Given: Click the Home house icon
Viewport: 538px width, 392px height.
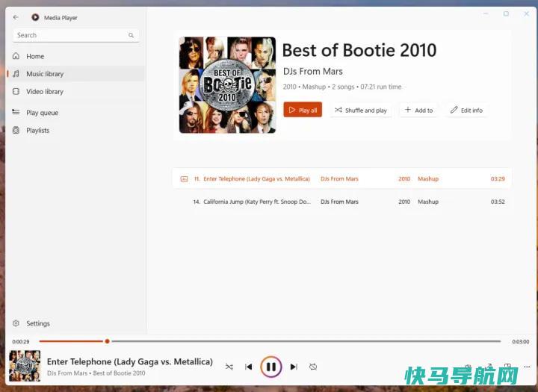Looking at the screenshot, I should [x=16, y=56].
